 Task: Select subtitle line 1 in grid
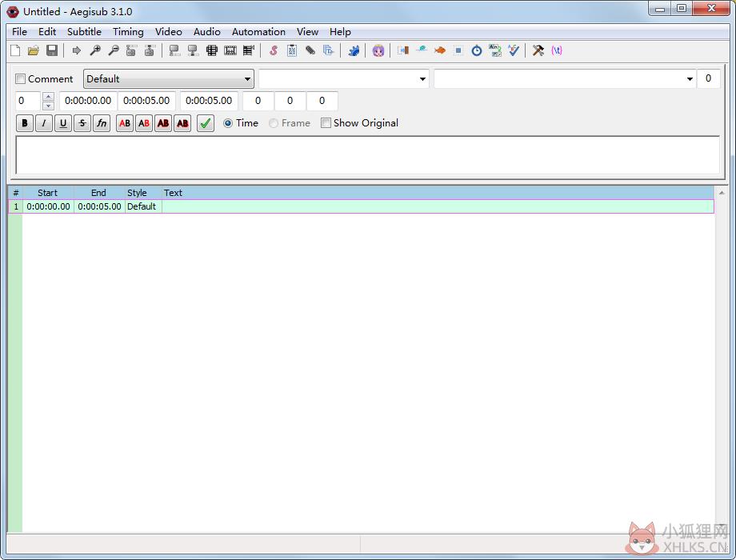pos(361,206)
